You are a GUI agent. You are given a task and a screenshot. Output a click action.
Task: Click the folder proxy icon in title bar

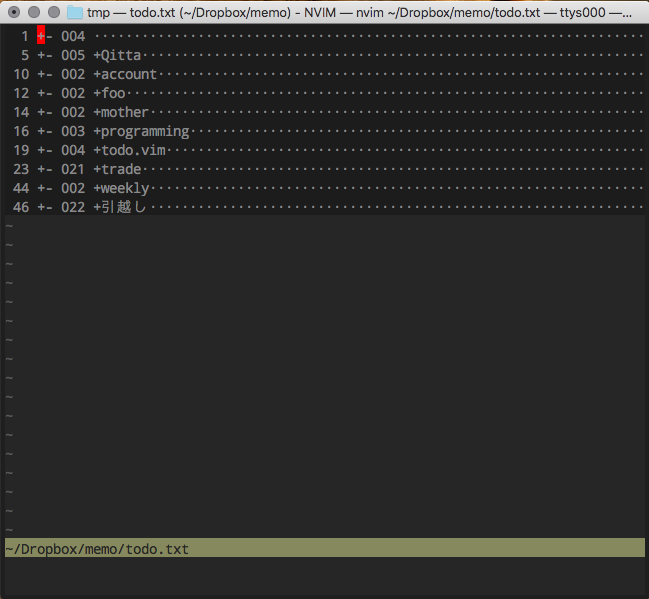tap(75, 12)
